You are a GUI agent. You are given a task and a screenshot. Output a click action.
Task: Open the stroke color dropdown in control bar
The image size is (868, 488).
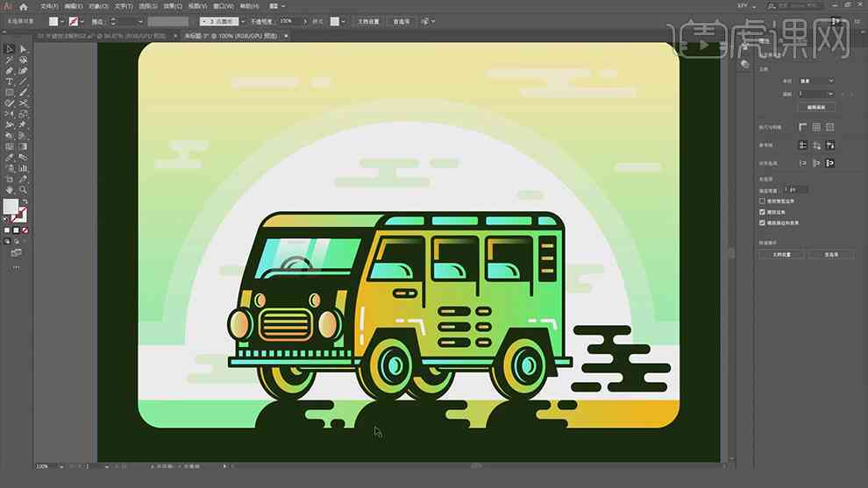(x=82, y=22)
